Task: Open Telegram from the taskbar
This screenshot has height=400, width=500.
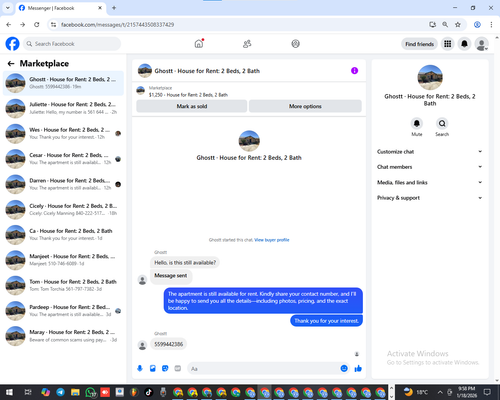Action: pyautogui.click(x=60, y=392)
